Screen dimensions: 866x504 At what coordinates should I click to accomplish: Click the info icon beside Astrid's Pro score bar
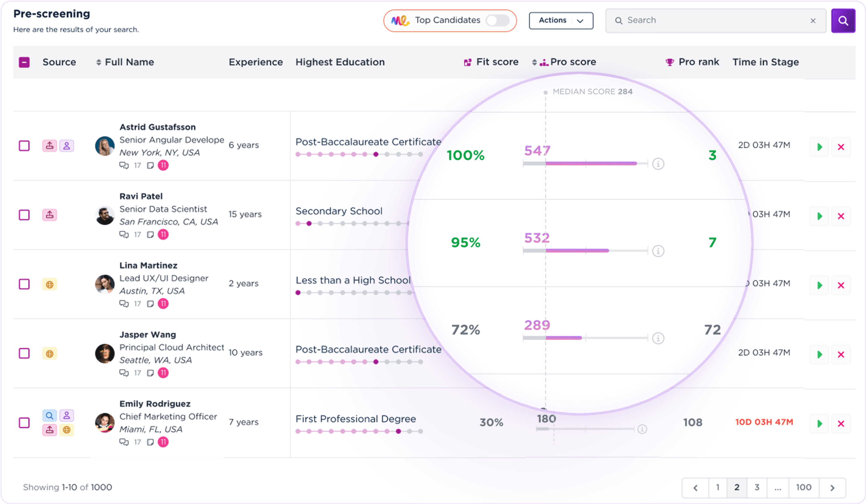(658, 164)
